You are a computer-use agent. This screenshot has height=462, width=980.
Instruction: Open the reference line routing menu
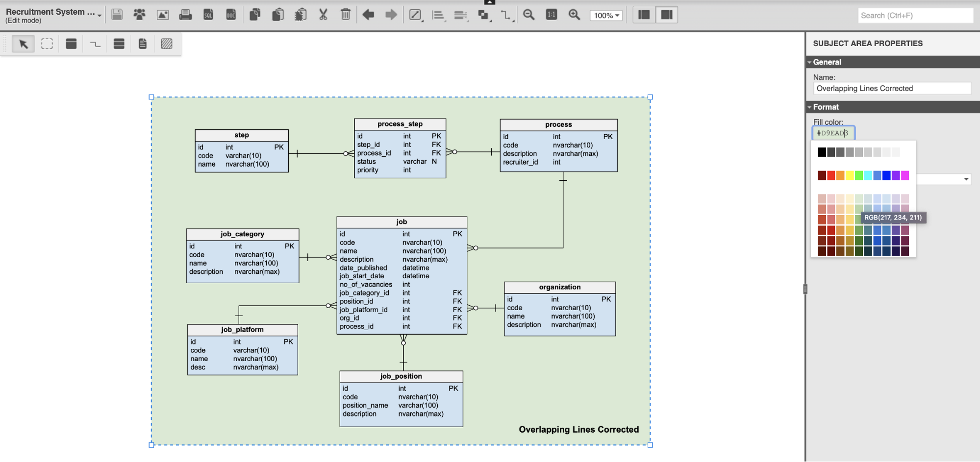point(507,15)
